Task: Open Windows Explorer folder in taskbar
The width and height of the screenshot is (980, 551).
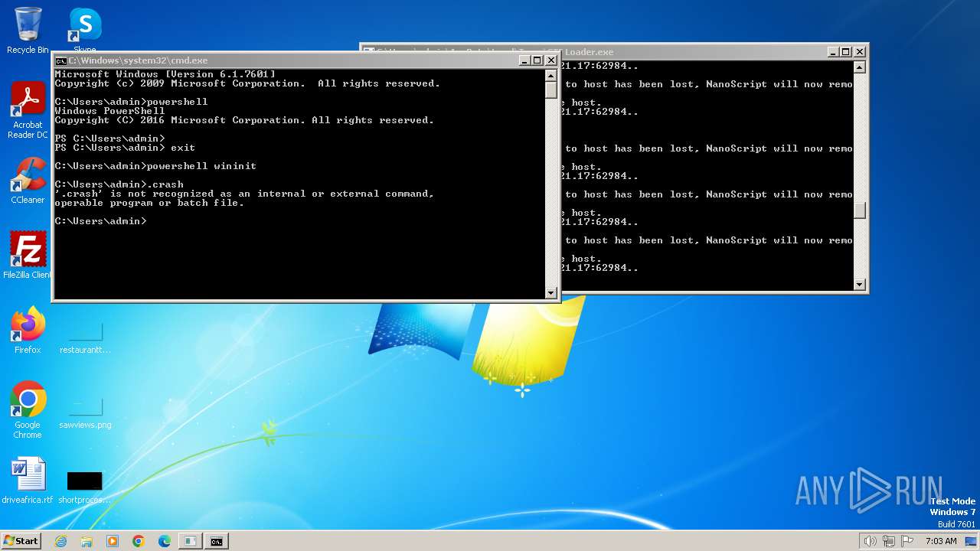Action: click(x=87, y=541)
